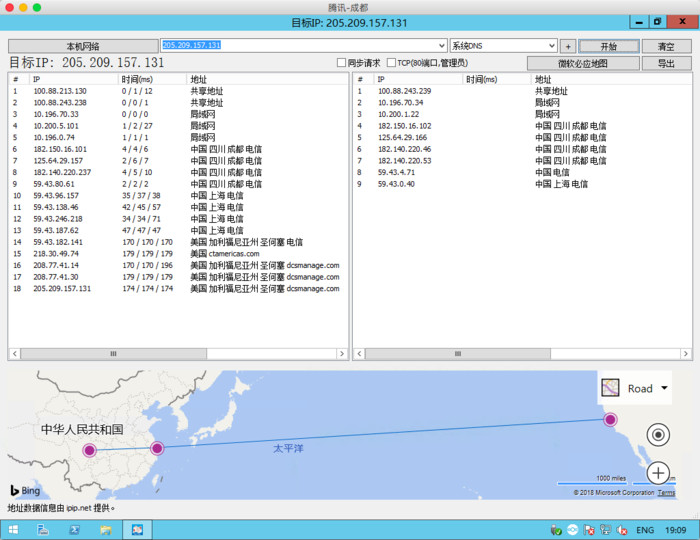Image resolution: width=700 pixels, height=540 pixels.
Task: Click the green shield tray icon
Action: [x=556, y=530]
